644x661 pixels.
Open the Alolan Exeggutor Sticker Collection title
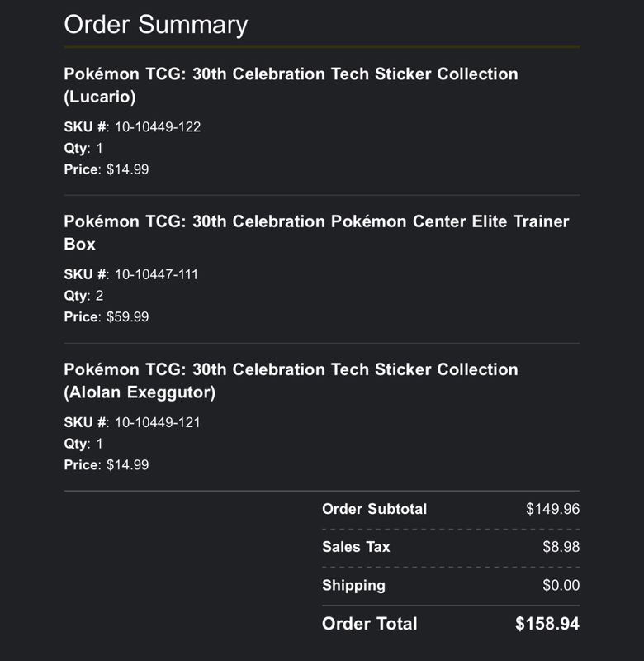click(291, 381)
